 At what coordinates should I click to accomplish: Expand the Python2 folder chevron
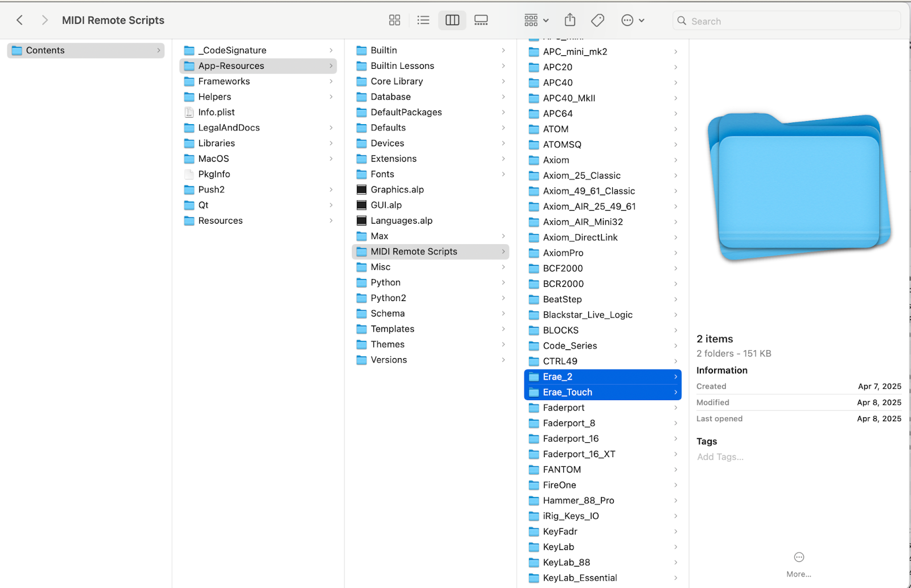503,298
